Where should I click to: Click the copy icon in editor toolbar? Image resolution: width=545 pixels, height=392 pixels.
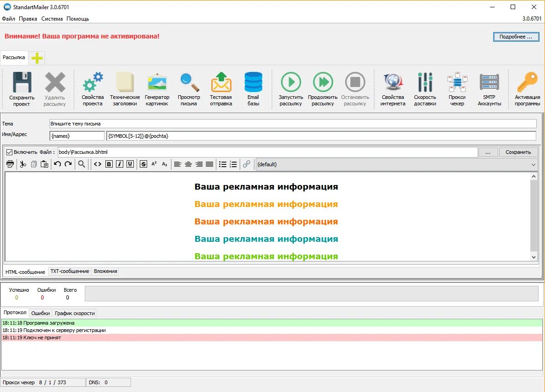tap(34, 164)
